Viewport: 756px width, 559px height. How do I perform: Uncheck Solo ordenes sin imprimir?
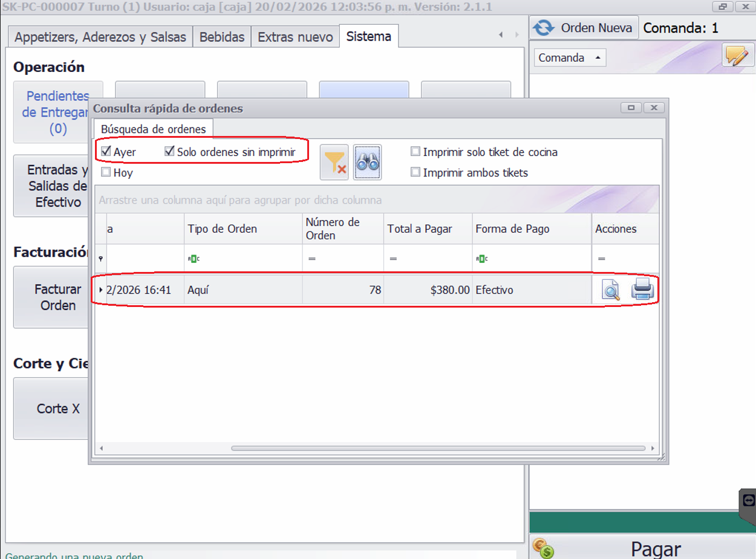(169, 152)
